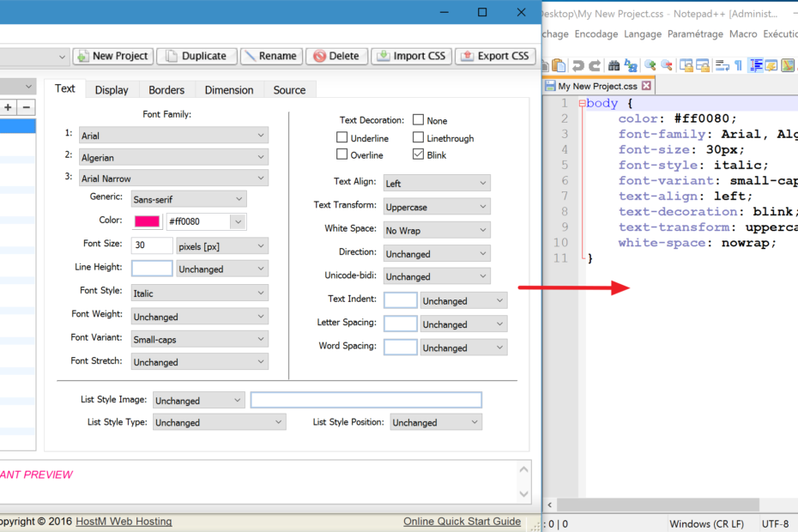Click the Find binoculars icon in Notepad++
798x532 pixels.
(x=614, y=65)
